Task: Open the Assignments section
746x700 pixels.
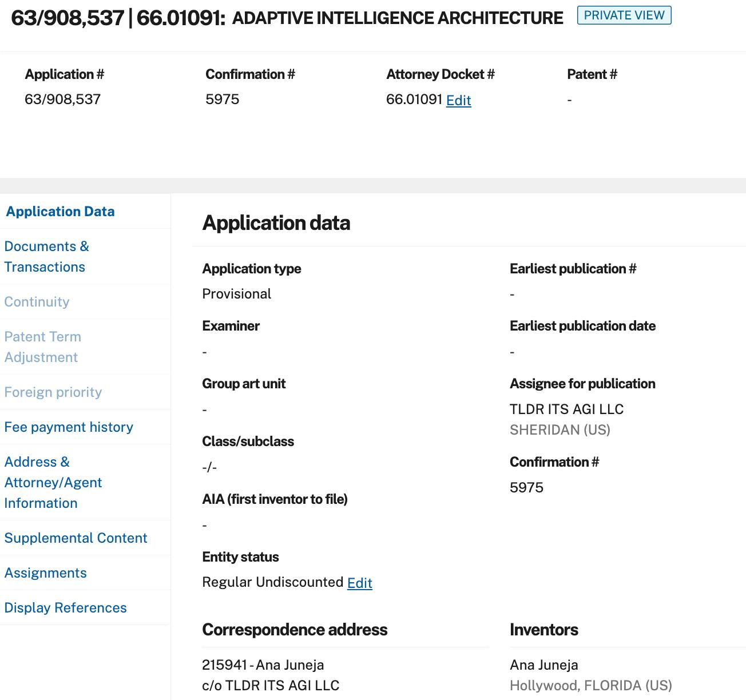Action: pos(45,573)
